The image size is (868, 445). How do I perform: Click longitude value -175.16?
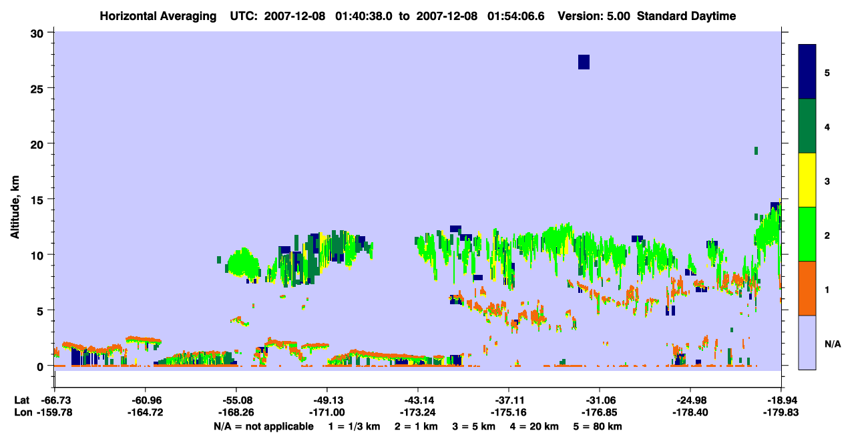tap(509, 413)
